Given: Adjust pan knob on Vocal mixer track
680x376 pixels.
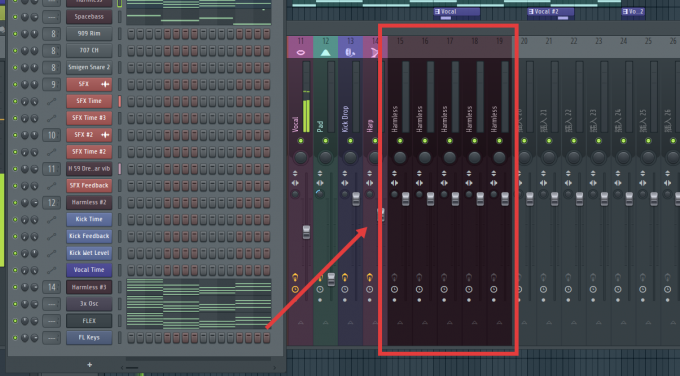Looking at the screenshot, I should 301,157.
